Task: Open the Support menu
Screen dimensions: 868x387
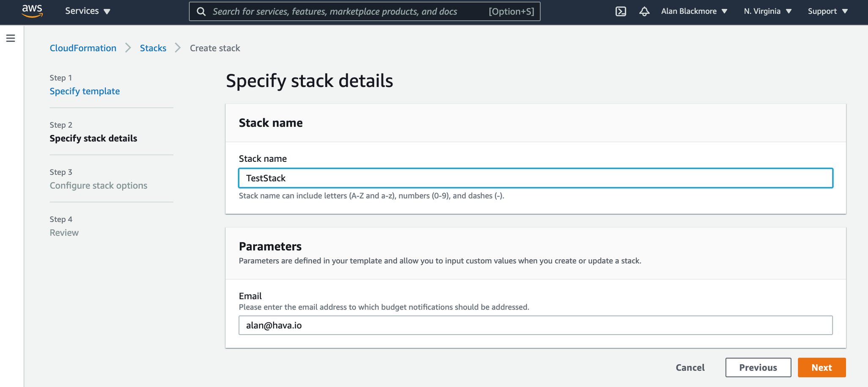Action: coord(827,11)
